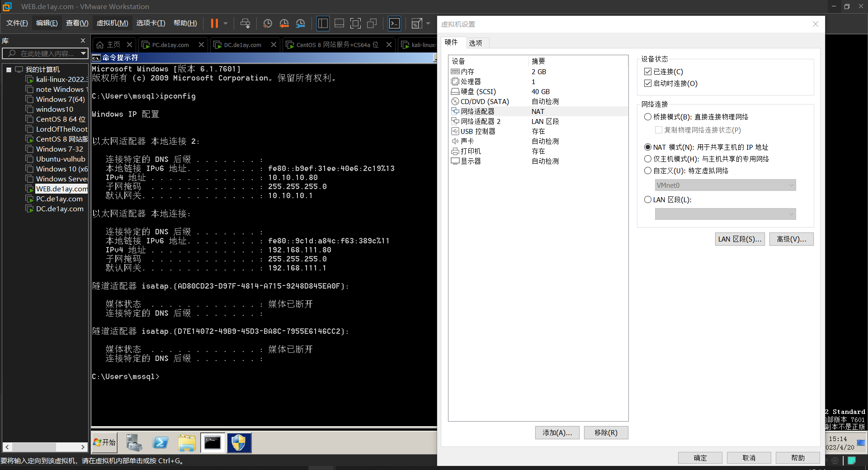Send Ctrl+Alt+Del to the virtual machine
Screen dimensions: 868x470
245,23
